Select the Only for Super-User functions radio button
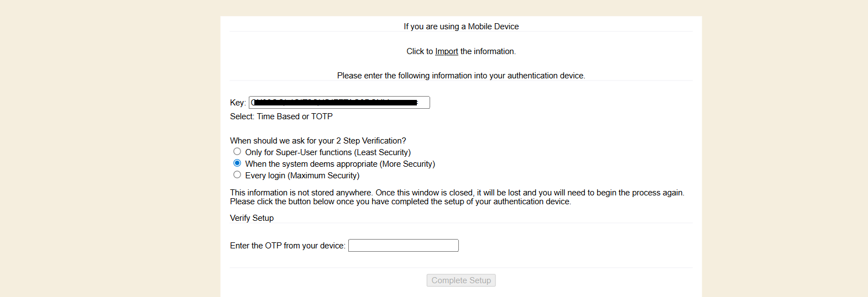 (x=237, y=151)
